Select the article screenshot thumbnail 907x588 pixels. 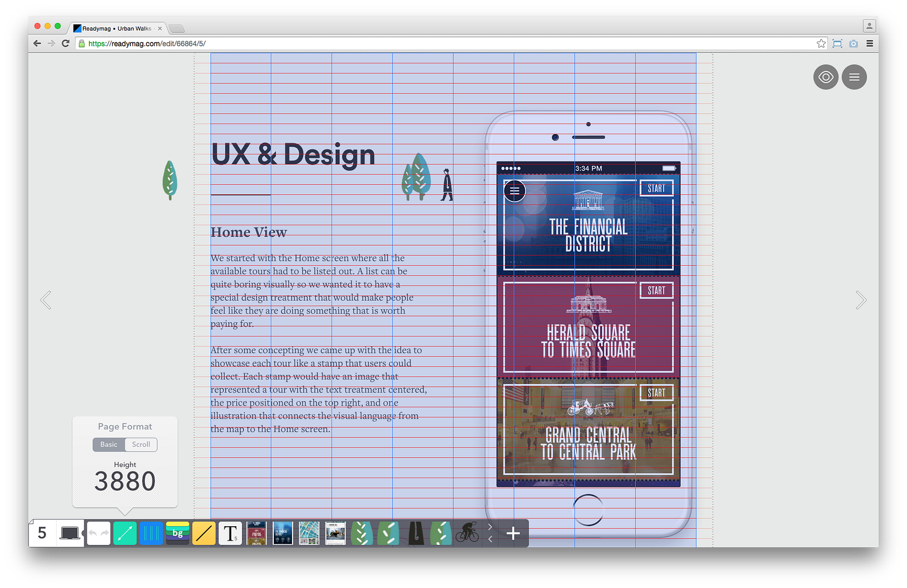(335, 533)
